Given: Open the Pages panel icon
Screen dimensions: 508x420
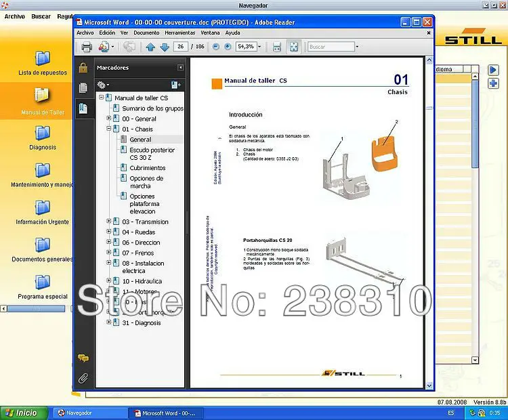Looking at the screenshot, I should 83,88.
